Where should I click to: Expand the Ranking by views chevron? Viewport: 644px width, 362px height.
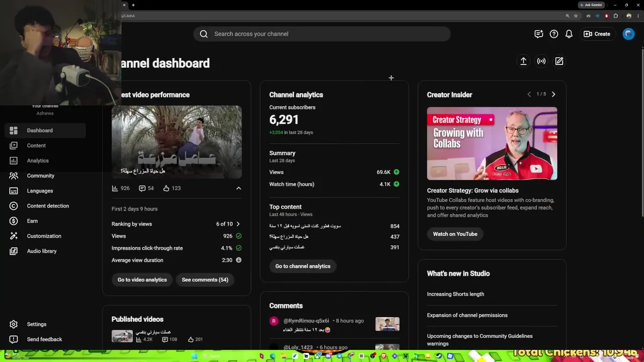click(x=238, y=224)
